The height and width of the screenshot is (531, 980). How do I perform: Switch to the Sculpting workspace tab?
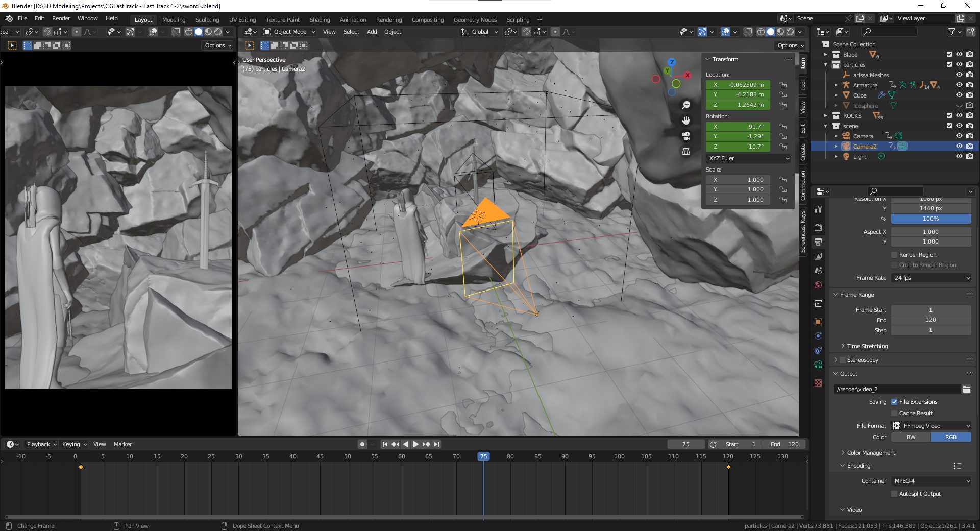coord(207,20)
